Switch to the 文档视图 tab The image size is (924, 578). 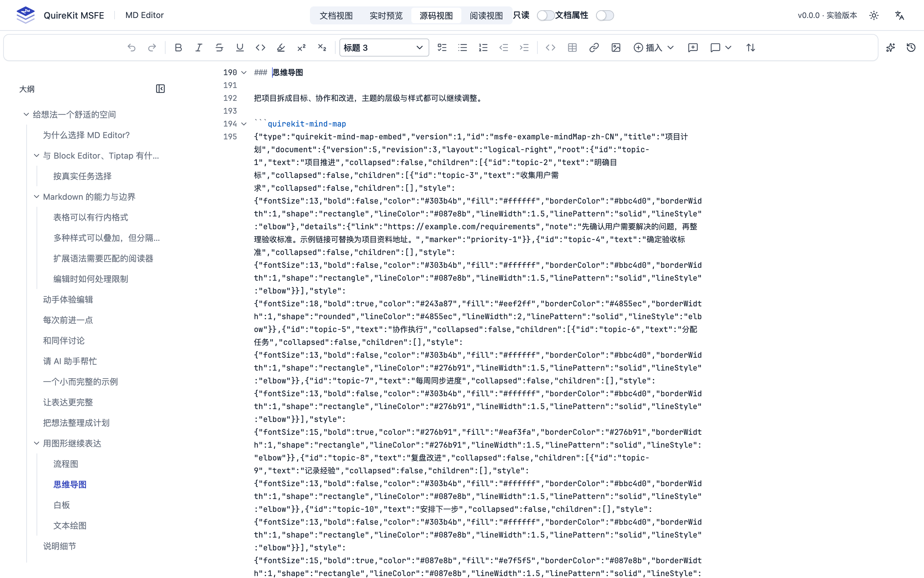click(x=336, y=15)
